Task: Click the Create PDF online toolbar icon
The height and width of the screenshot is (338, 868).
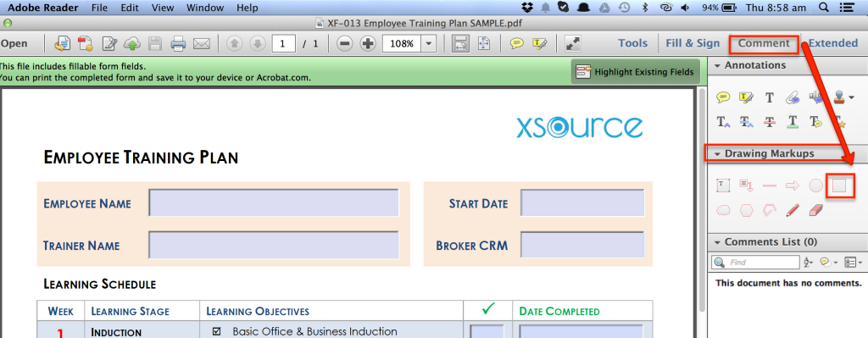Action: pyautogui.click(x=86, y=44)
